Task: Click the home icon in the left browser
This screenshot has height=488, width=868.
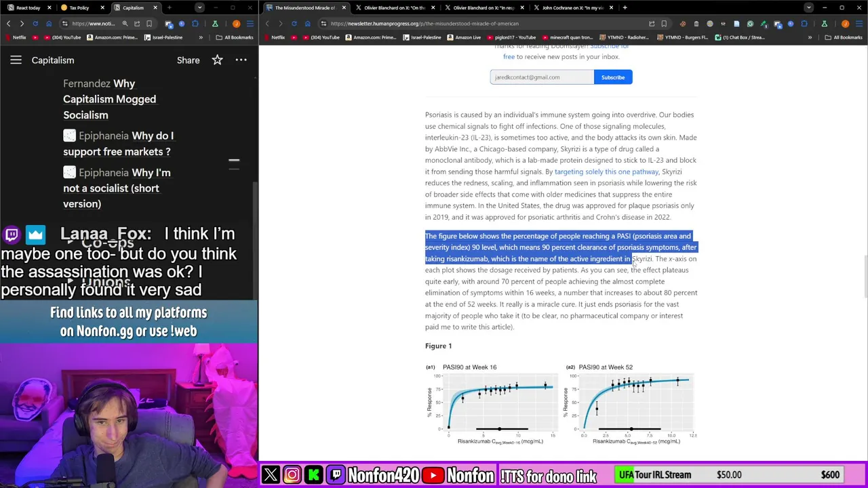Action: click(49, 24)
